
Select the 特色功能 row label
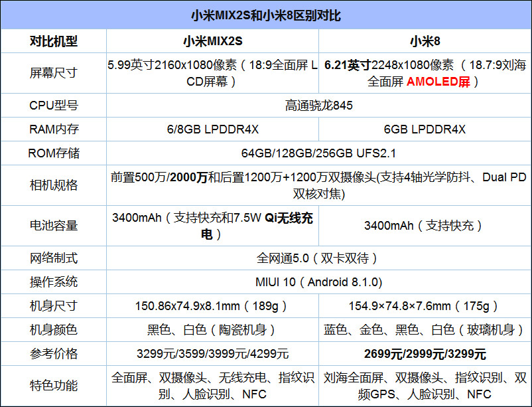pyautogui.click(x=54, y=386)
